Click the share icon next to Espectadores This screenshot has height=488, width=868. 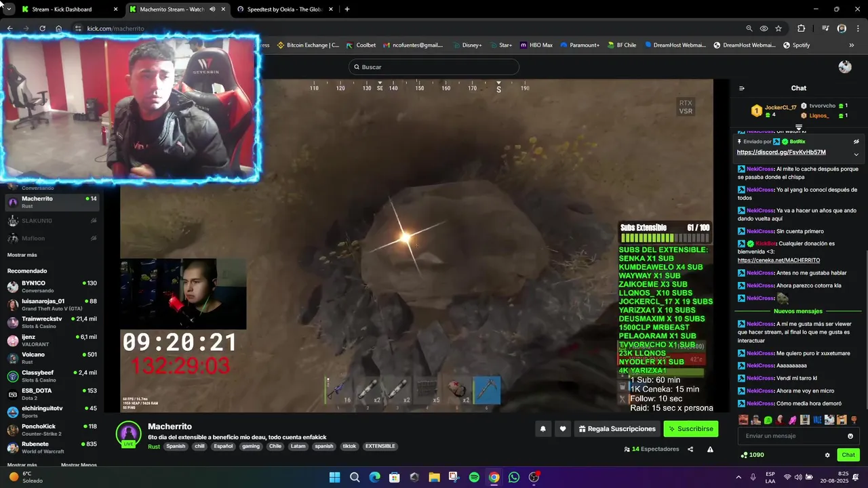point(690,449)
